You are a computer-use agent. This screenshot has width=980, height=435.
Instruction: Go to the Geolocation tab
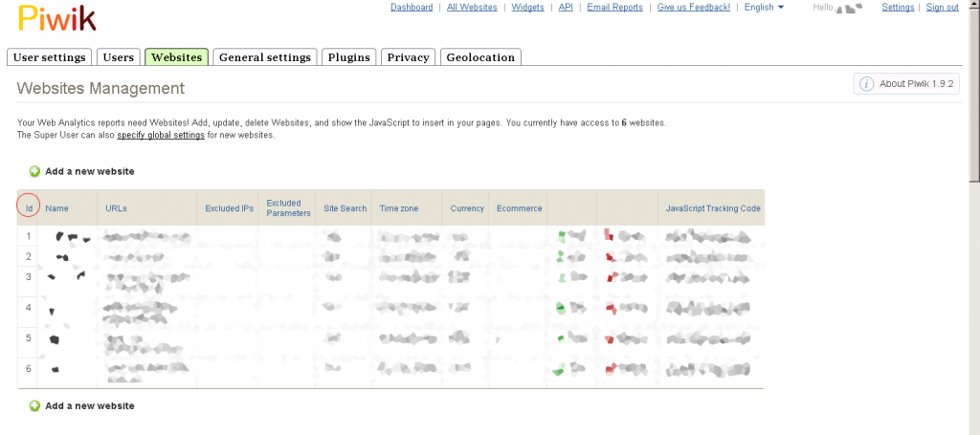point(480,57)
